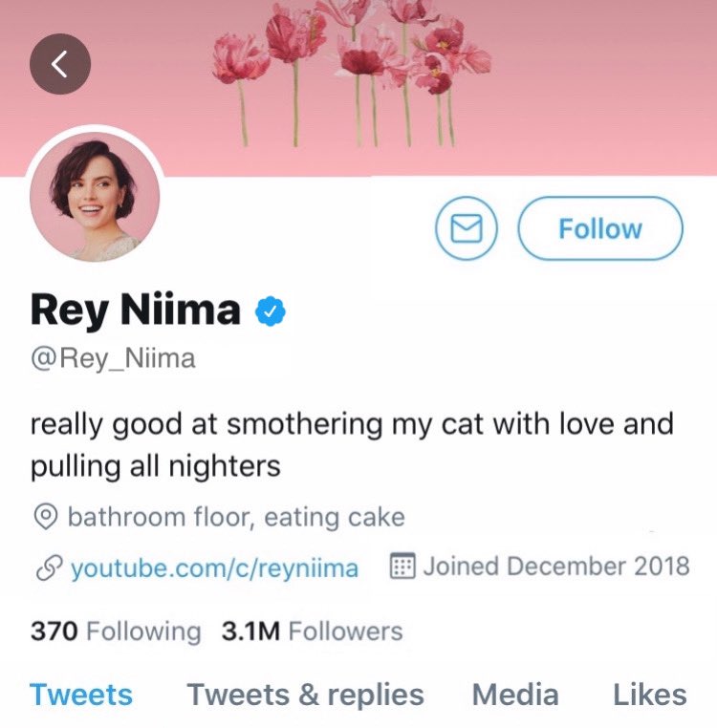Click the blue verified badge
The height and width of the screenshot is (728, 717).
(271, 311)
